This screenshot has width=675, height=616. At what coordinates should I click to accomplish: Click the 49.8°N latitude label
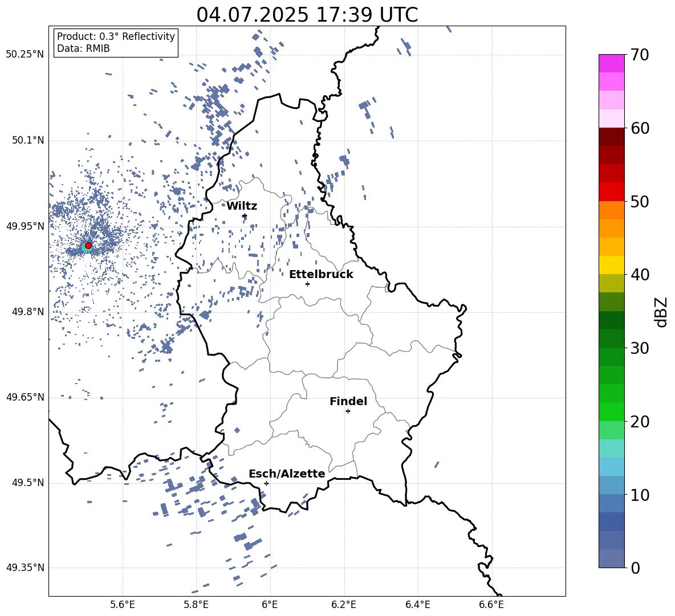point(28,312)
